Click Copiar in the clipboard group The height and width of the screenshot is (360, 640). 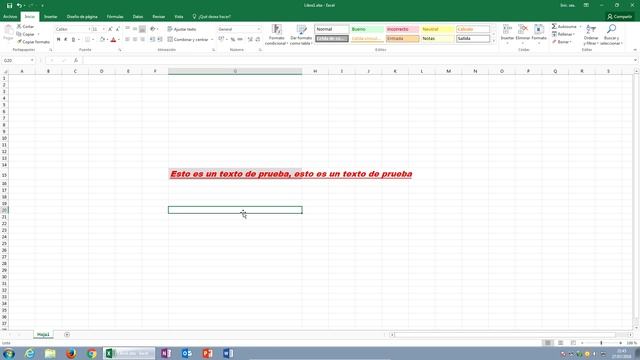click(x=25, y=34)
